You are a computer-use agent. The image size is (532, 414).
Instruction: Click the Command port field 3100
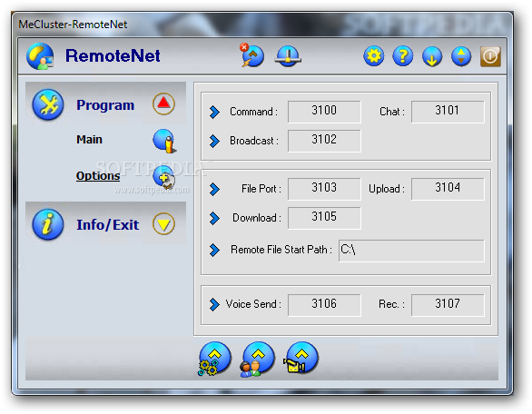tap(324, 112)
